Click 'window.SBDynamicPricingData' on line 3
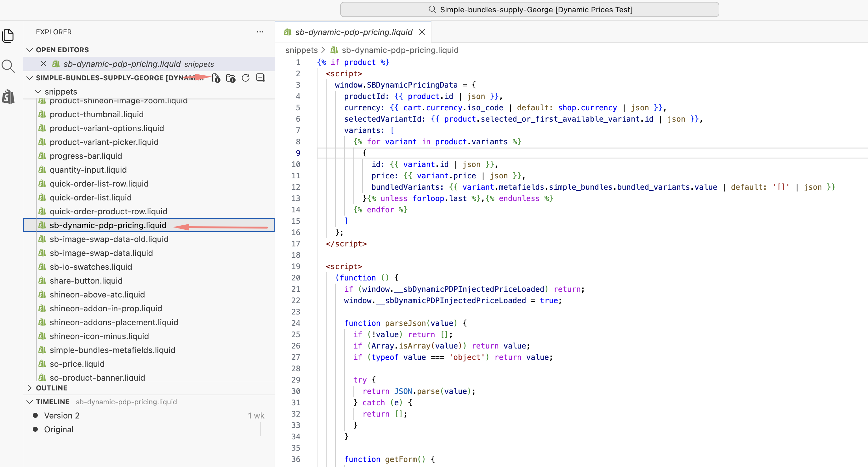Screen dimensions: 868x467 click(396, 85)
